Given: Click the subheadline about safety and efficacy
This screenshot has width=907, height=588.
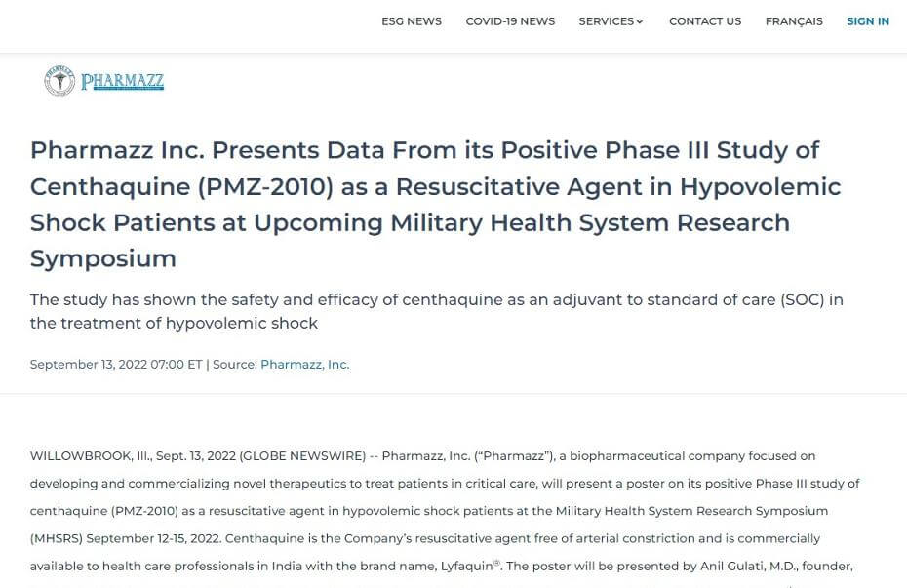Looking at the screenshot, I should (x=437, y=311).
